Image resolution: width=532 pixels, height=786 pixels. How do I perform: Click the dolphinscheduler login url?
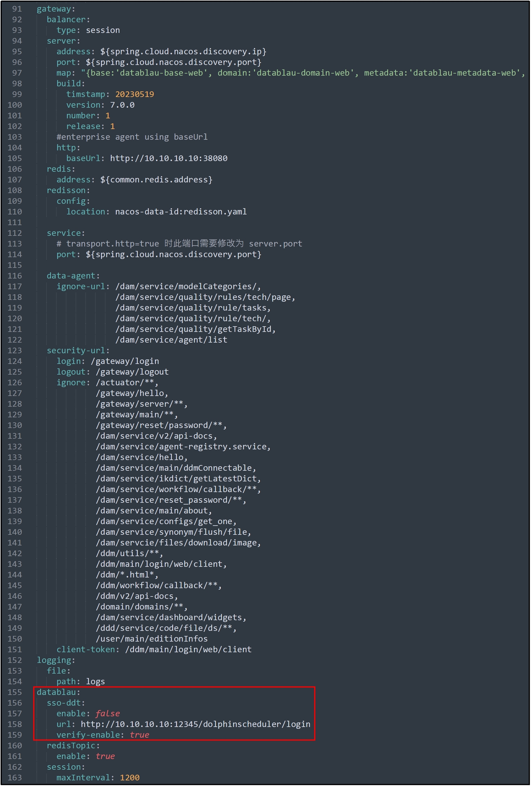[195, 724]
